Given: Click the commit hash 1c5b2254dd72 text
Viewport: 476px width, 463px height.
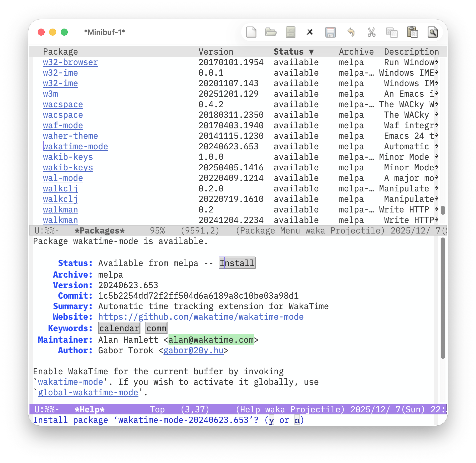Looking at the screenshot, I should (198, 296).
